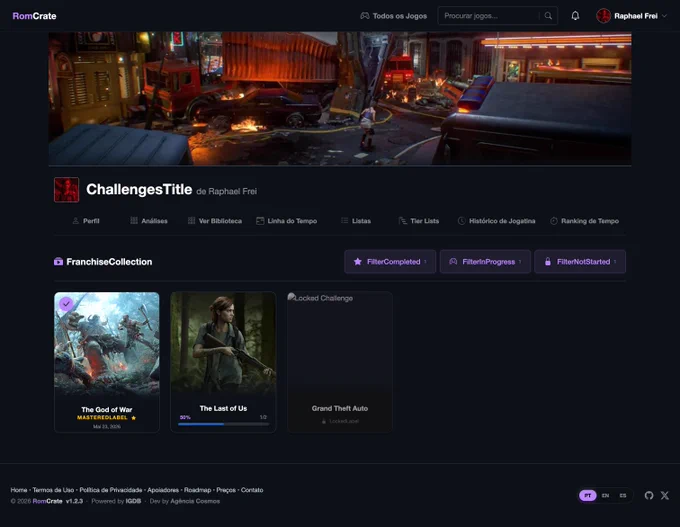Screen dimensions: 680x527
Task: Click the completed checkmark badge on God of War
Action: click(x=66, y=304)
